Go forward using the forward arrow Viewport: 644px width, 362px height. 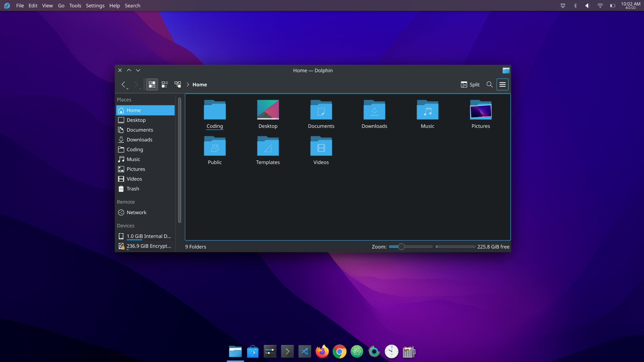click(136, 84)
